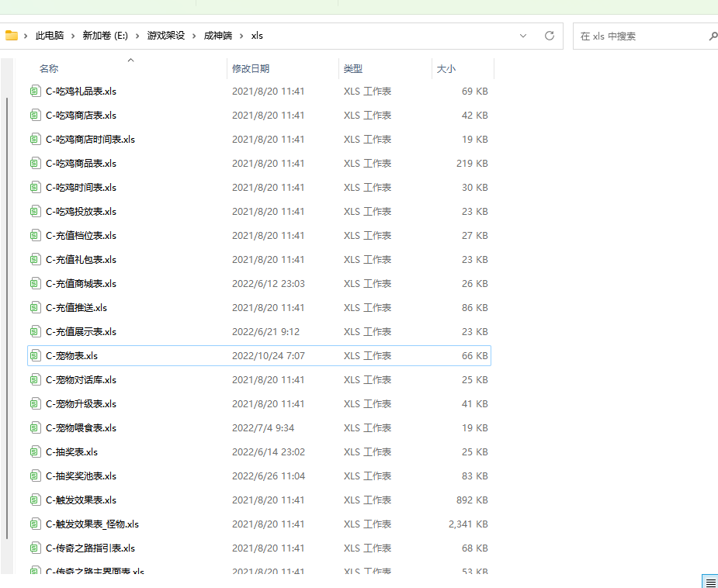This screenshot has height=588, width=718.
Task: Sort files by 类型 column header
Action: tap(353, 68)
